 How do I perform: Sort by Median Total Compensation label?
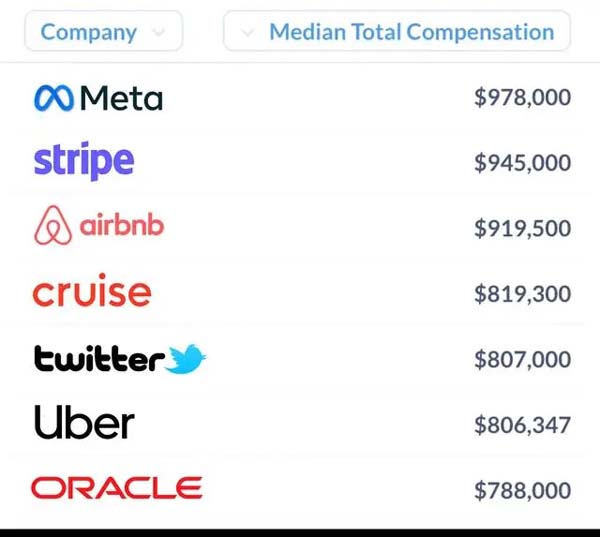(412, 32)
